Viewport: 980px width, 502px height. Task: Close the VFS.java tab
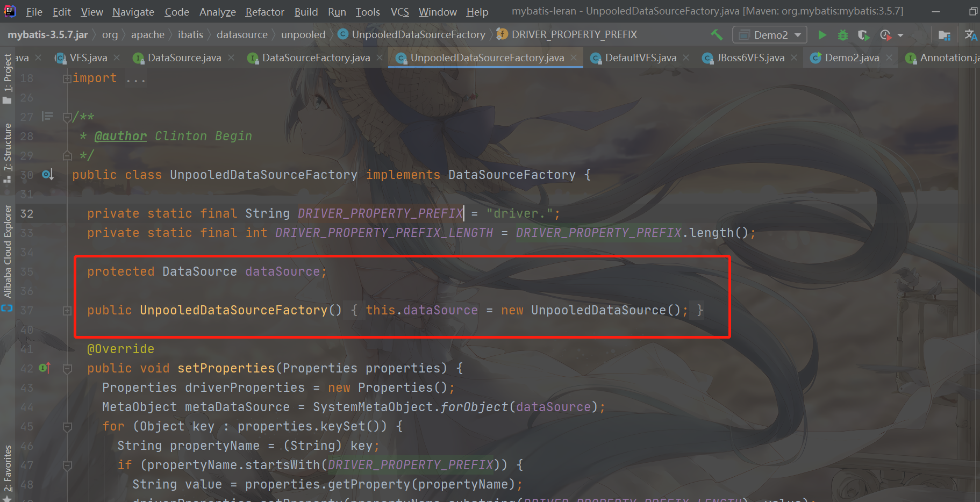click(x=117, y=58)
